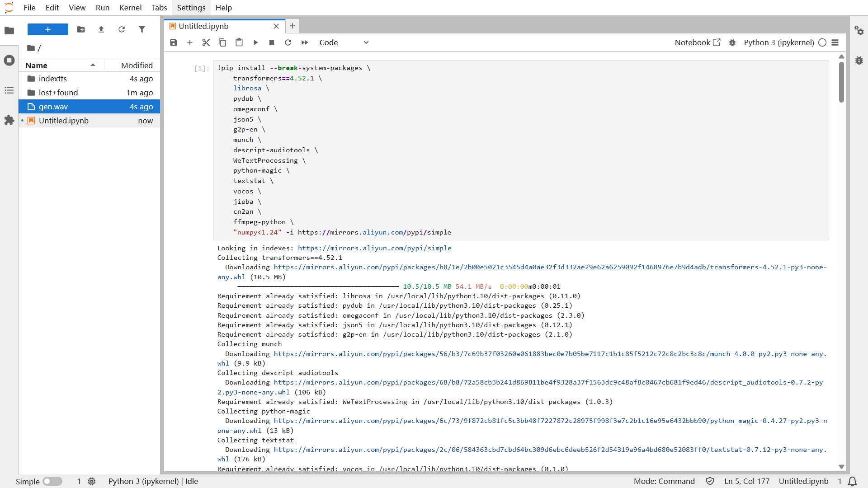868x488 pixels.
Task: Click the blue New Launcher button
Action: [48, 29]
